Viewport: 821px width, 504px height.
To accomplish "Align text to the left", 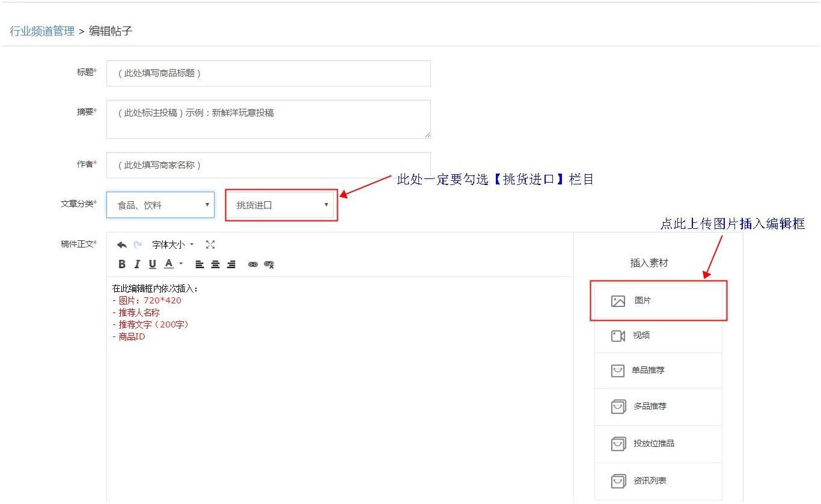I will [x=200, y=264].
